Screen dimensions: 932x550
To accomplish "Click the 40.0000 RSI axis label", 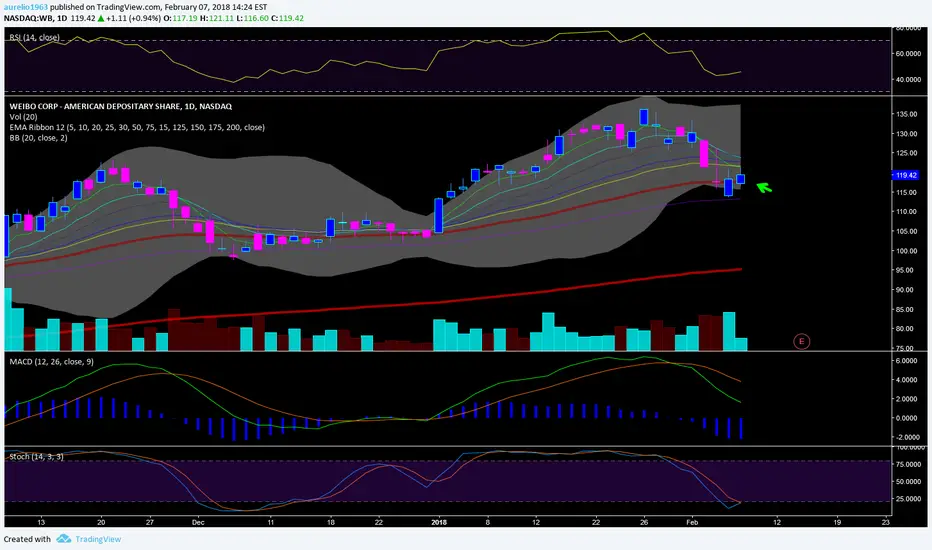I will [908, 80].
